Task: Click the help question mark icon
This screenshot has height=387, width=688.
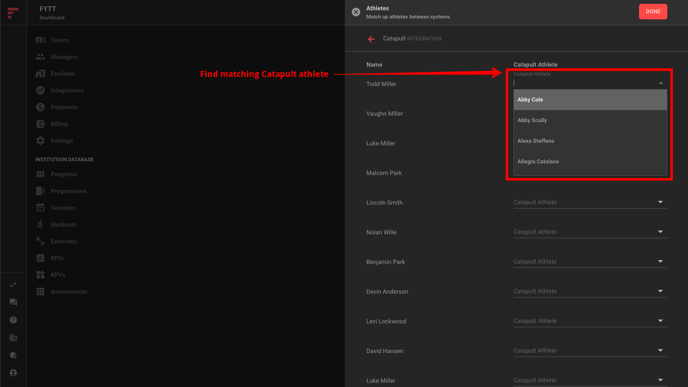Action: tap(13, 320)
